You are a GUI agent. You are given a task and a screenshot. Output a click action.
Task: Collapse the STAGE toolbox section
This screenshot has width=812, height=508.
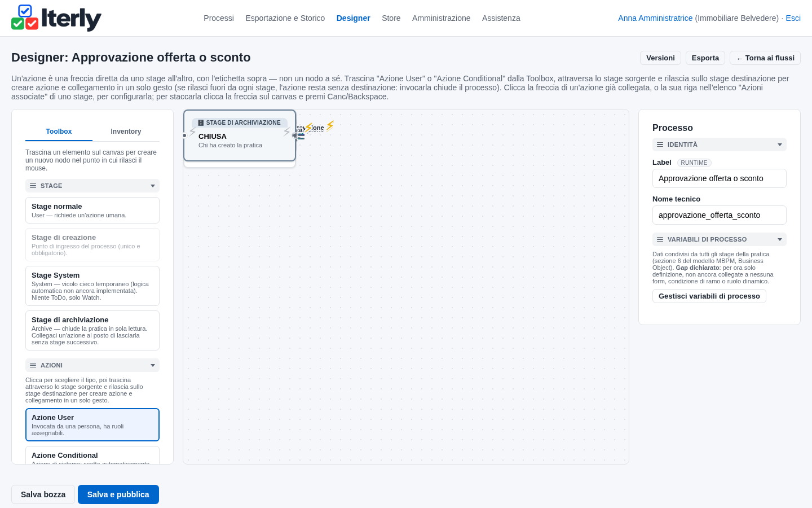coord(152,186)
